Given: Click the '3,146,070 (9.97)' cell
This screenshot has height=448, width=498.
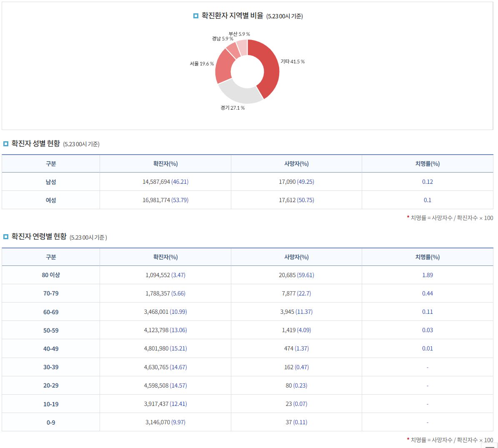Looking at the screenshot, I should click(x=165, y=423).
